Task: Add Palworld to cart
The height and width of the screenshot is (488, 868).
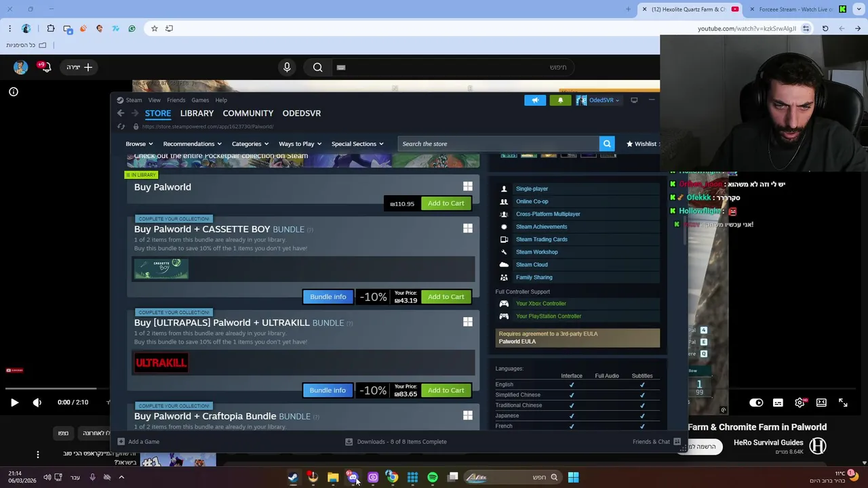Action: coord(446,203)
